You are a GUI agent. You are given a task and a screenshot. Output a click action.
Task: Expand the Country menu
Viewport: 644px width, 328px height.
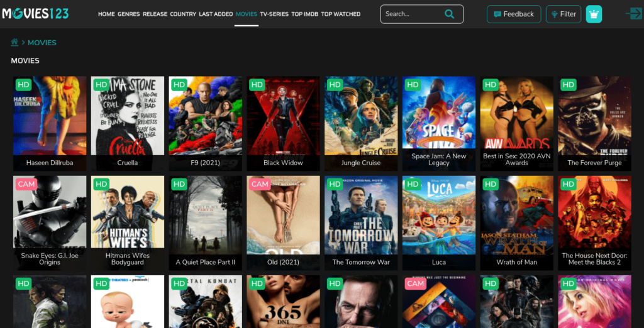[x=183, y=14]
